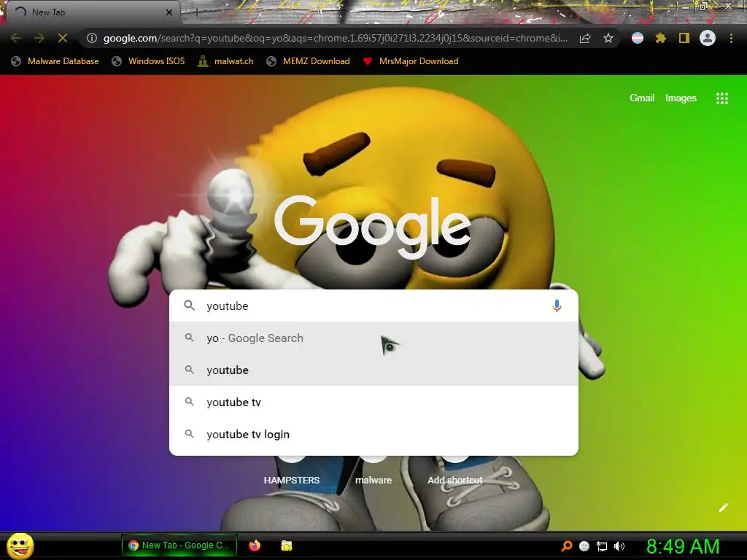Select the 'youtube' suggestion
Screen dimensions: 747x560
click(373, 370)
